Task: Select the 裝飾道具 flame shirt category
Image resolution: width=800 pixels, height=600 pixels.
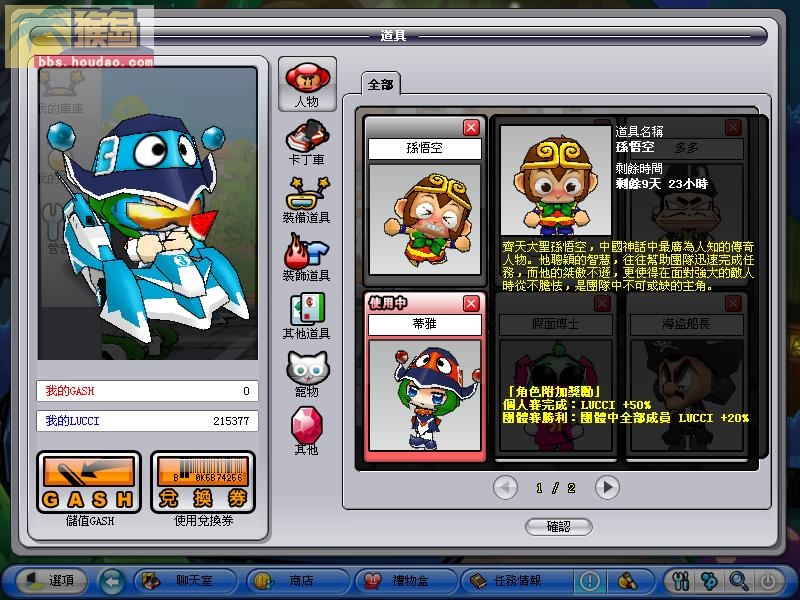Action: [x=307, y=258]
